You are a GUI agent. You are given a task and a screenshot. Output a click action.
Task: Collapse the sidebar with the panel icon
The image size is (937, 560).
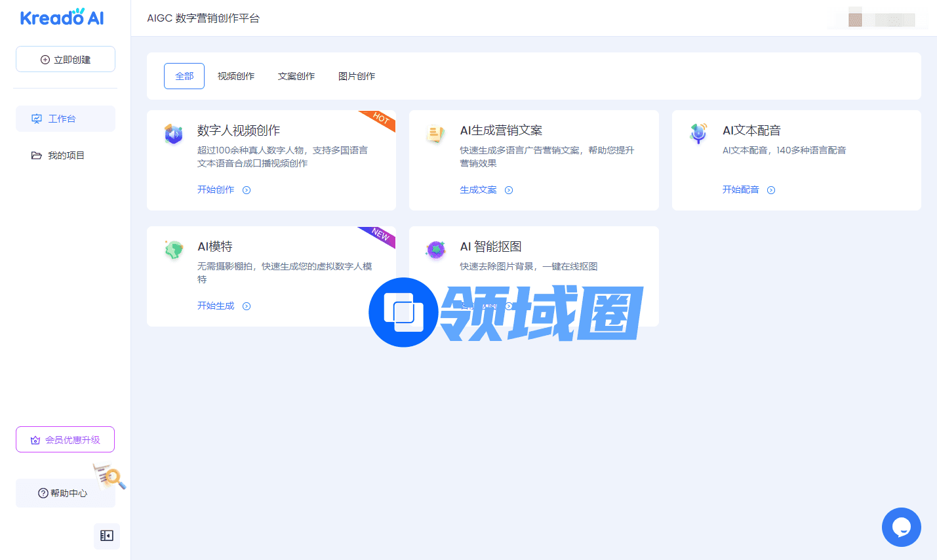click(x=107, y=536)
